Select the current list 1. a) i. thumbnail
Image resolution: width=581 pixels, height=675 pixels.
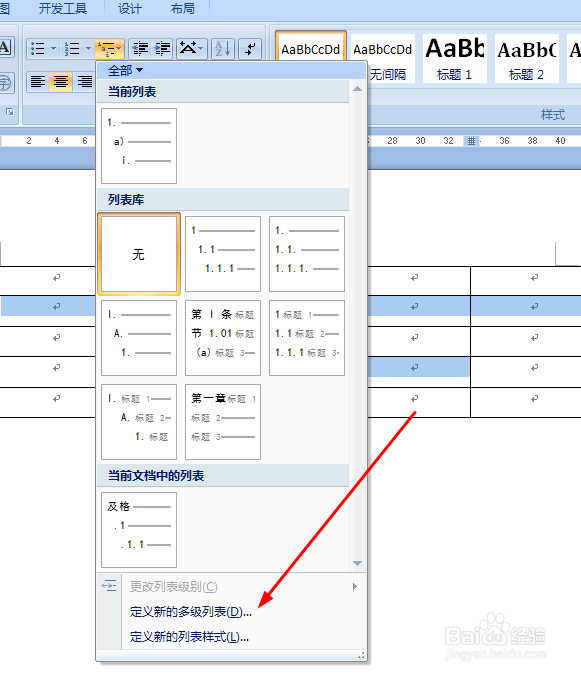click(139, 146)
